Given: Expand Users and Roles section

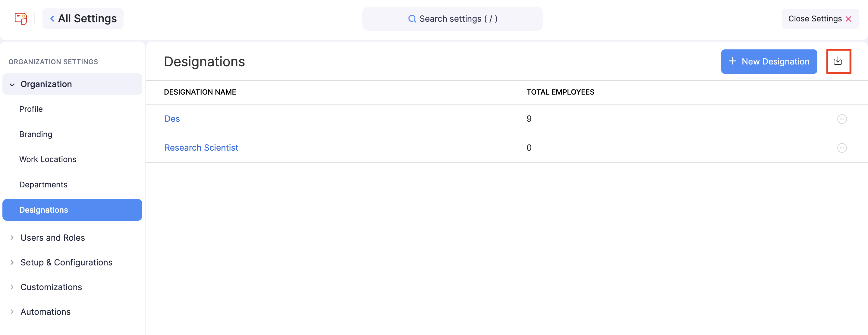Looking at the screenshot, I should coord(12,238).
